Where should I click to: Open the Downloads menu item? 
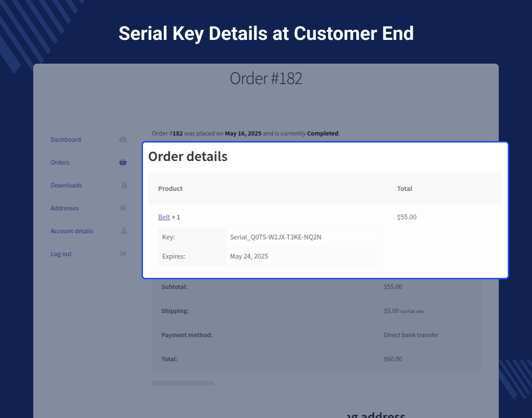pos(66,185)
